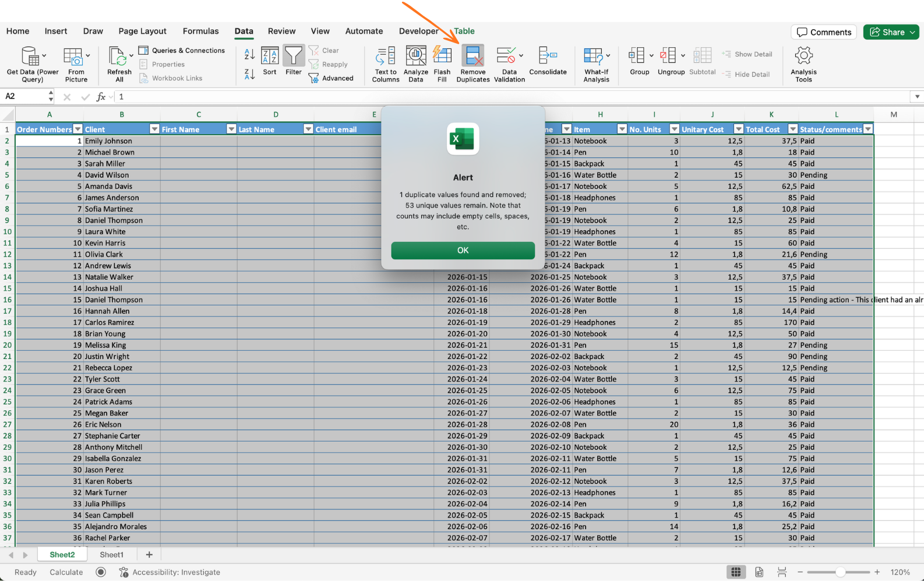Expand the Status/comments column filter dropdown
The height and width of the screenshot is (581, 924).
click(868, 129)
